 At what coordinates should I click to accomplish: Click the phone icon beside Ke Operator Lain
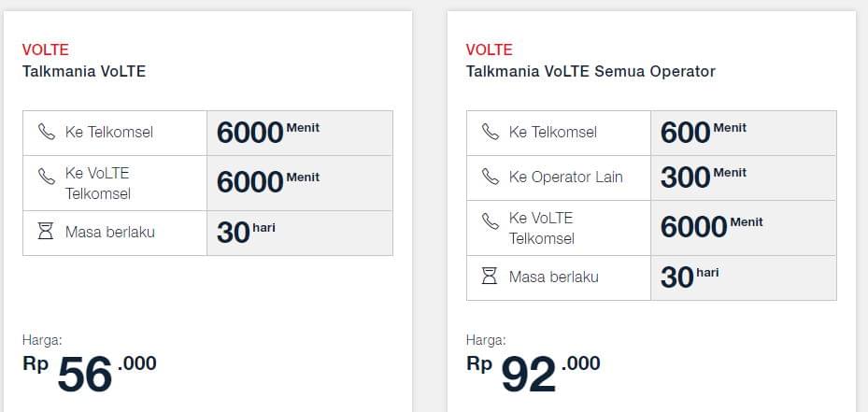(x=491, y=177)
